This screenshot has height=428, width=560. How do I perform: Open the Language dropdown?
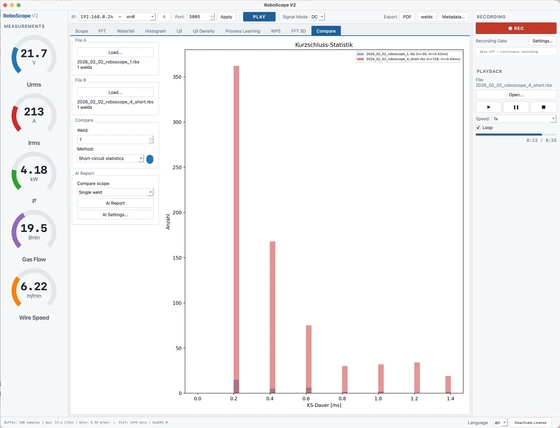coord(500,423)
